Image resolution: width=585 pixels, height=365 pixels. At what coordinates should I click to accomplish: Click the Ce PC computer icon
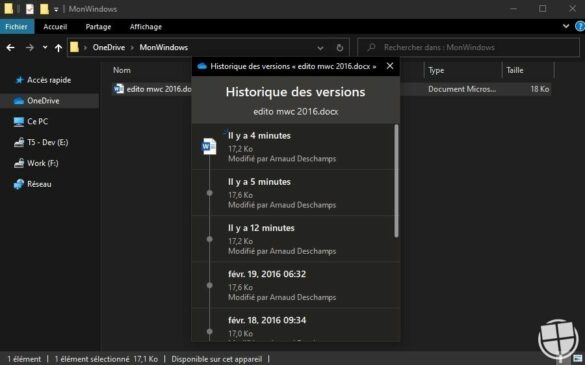19,122
